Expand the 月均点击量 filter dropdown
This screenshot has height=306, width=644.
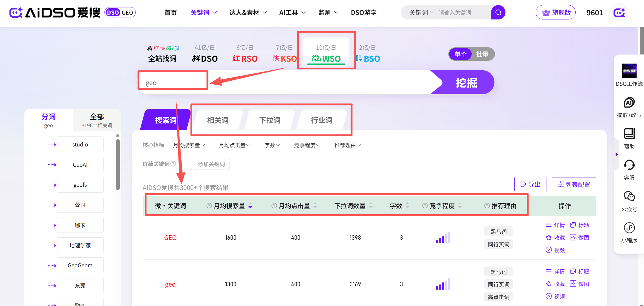click(234, 145)
